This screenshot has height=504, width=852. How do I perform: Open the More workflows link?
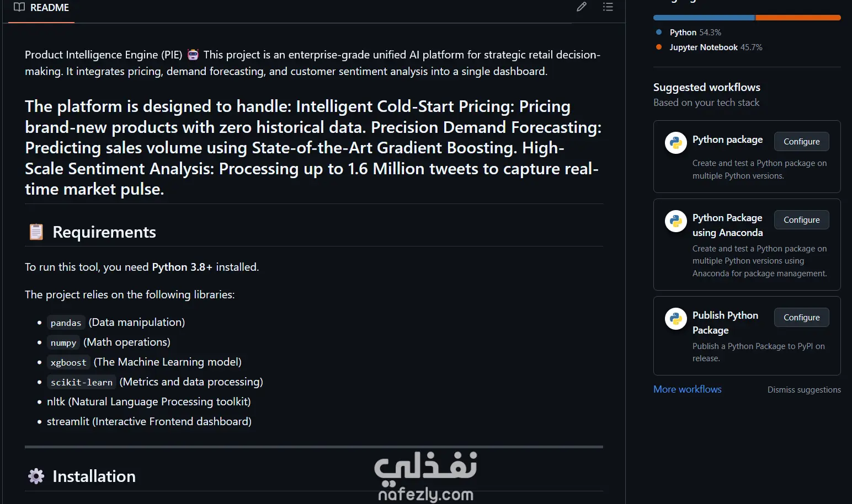pos(687,389)
